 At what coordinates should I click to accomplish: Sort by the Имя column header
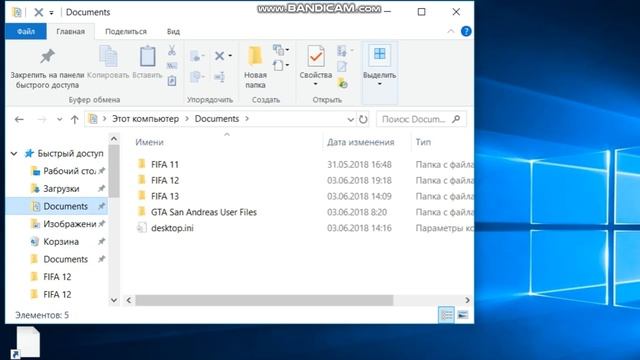point(149,142)
